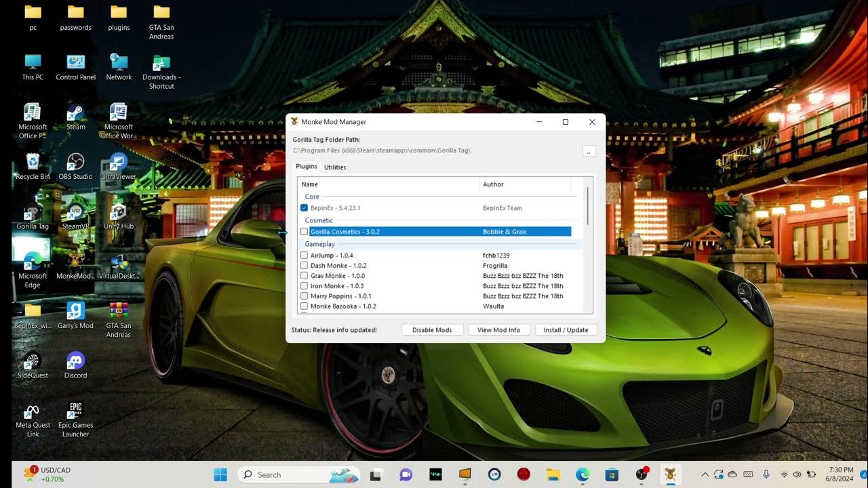Screen dimensions: 868x488
Task: Select the Virtual Desktop shortcut icon
Action: tap(119, 266)
